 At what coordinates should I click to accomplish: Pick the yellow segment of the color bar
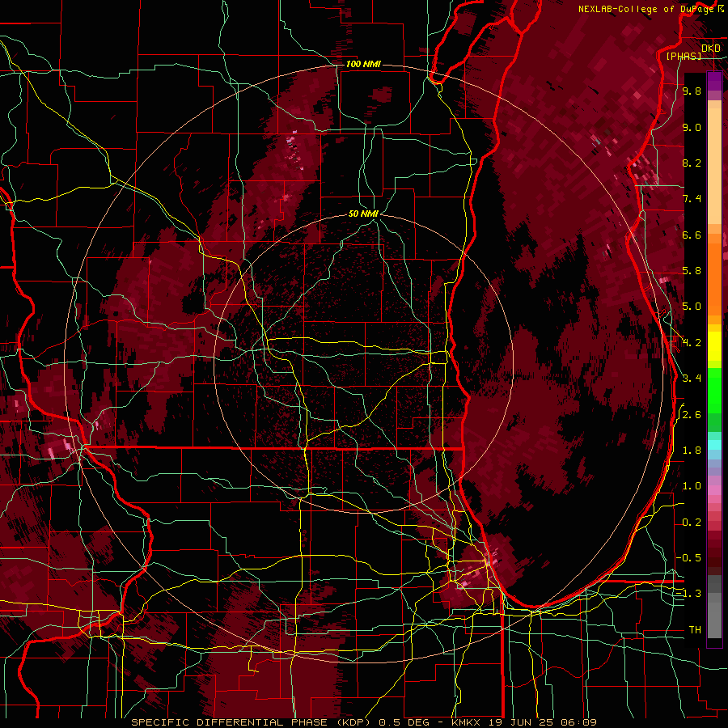[714, 346]
